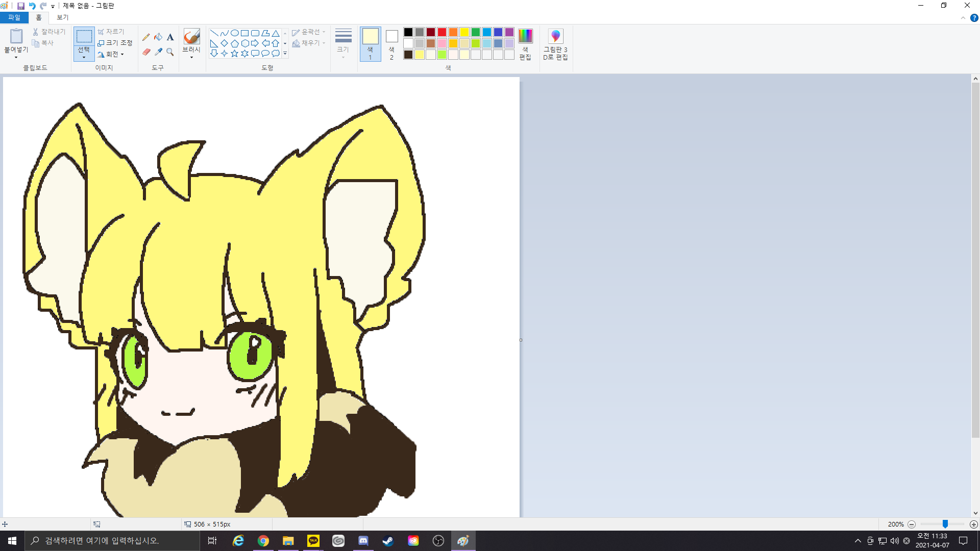Toggle the rectangular selection tool

point(84,37)
